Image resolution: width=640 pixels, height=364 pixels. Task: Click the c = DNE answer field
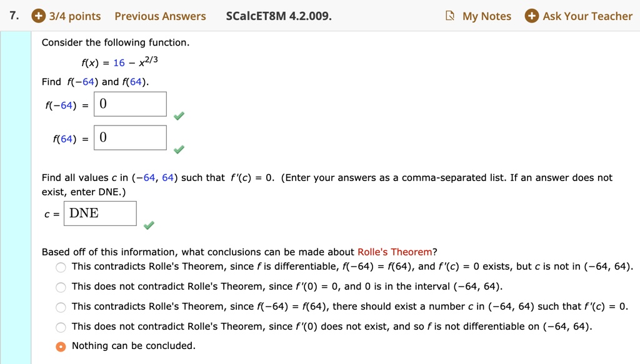pos(100,214)
